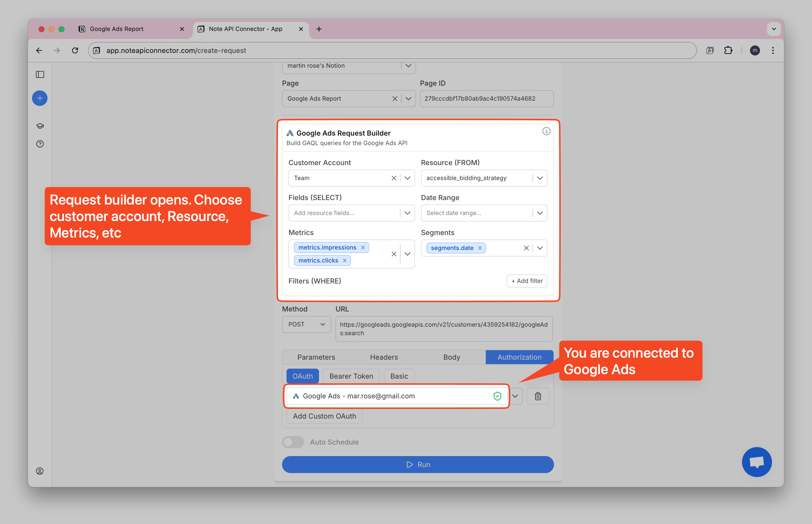Select OAuth authorization type

point(302,376)
